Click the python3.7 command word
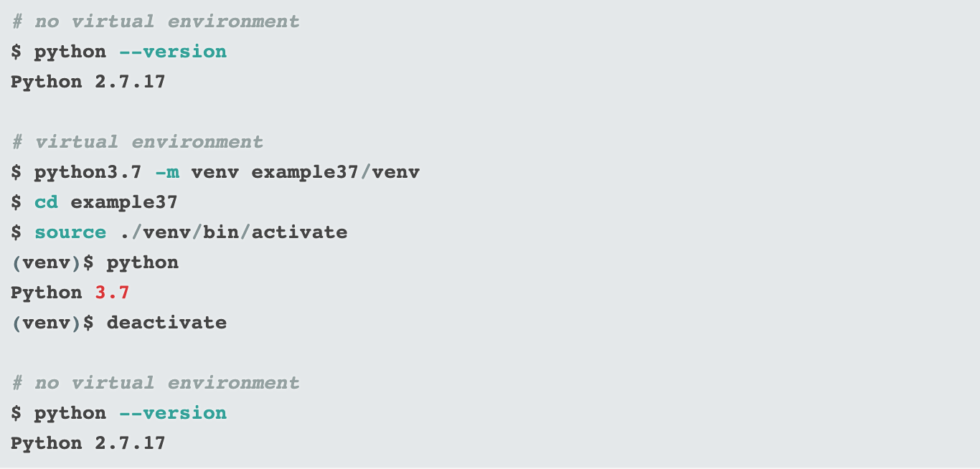 (x=88, y=172)
